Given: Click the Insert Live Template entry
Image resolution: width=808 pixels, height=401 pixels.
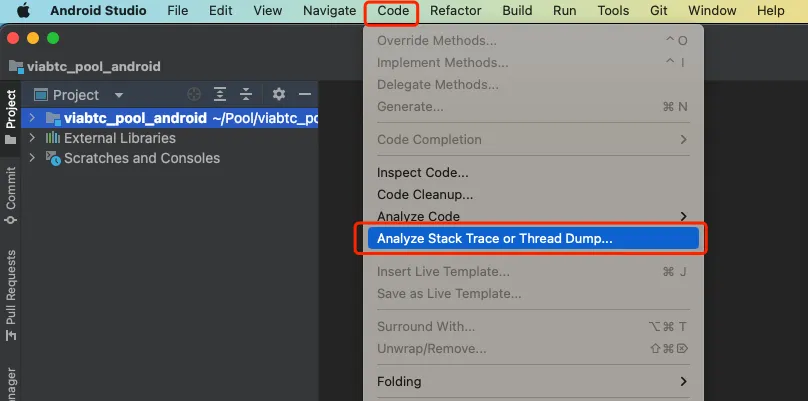Looking at the screenshot, I should [533, 272].
